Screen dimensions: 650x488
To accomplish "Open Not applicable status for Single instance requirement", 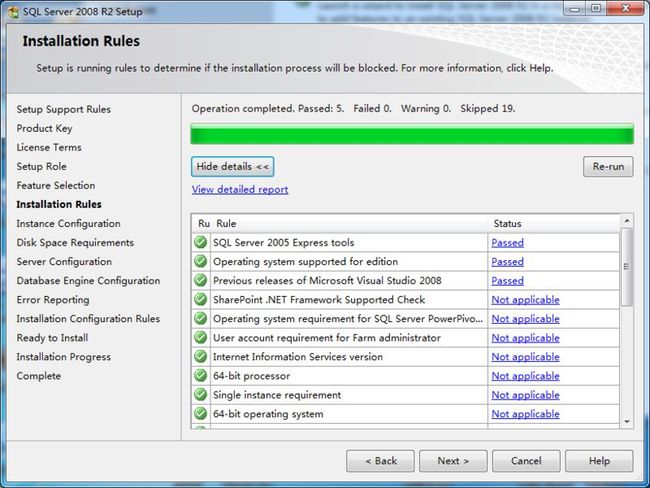I will coord(526,395).
